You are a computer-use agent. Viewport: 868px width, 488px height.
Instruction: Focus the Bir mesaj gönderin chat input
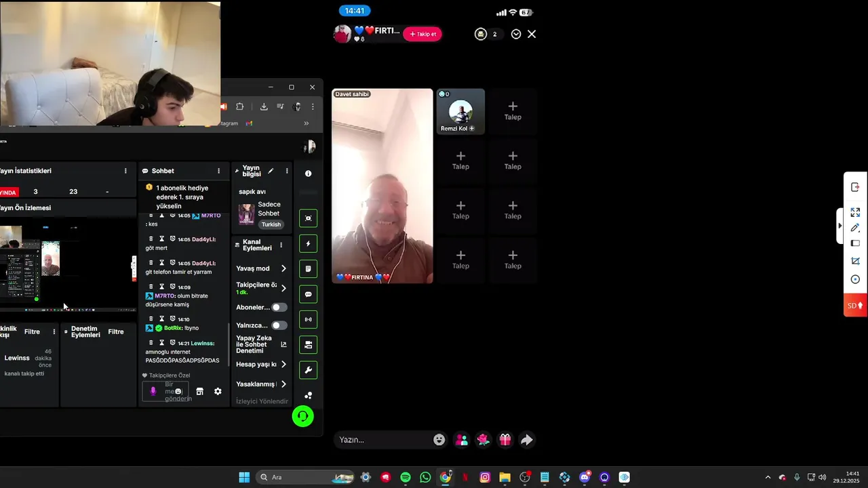(165, 391)
